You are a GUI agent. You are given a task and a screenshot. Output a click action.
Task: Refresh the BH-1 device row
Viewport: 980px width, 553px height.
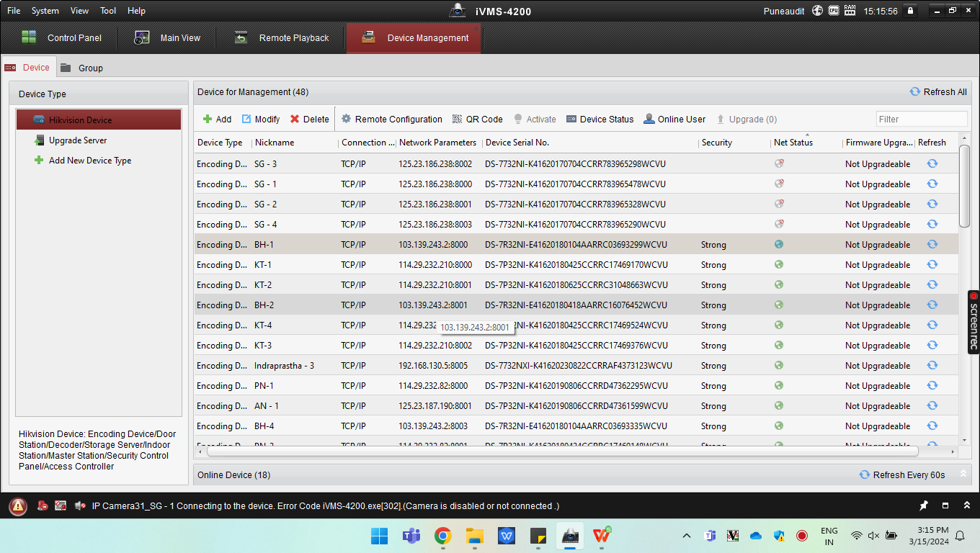[932, 244]
